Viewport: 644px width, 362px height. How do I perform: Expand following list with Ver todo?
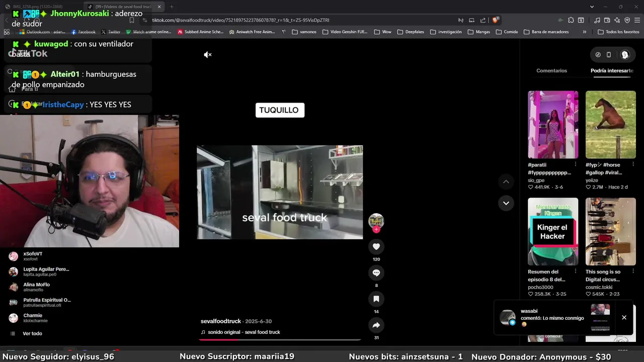tap(32, 333)
